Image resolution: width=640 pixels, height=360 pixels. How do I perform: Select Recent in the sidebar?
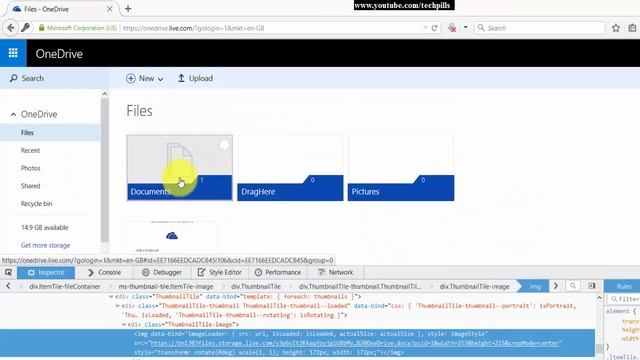tap(31, 151)
